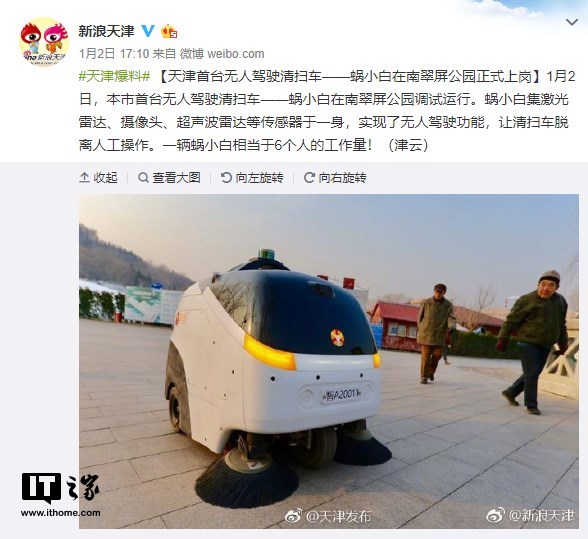View the full-size image via 查看大图
588x539 pixels.
pos(169,177)
